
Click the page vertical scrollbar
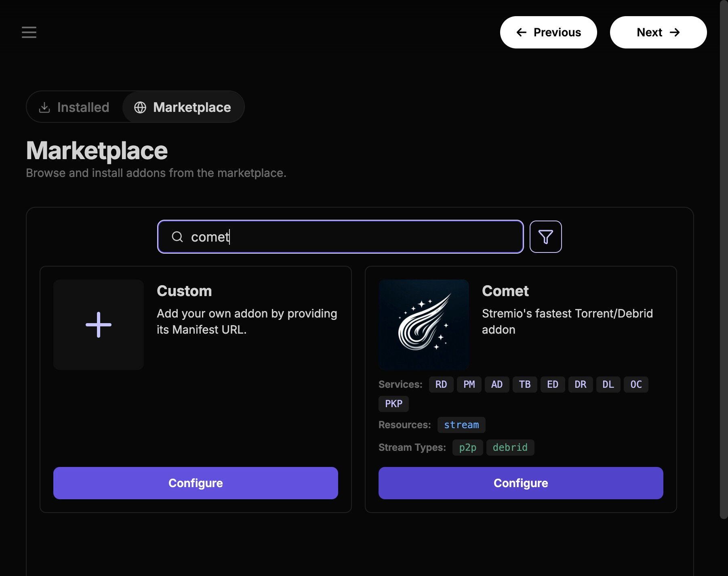coord(724,259)
